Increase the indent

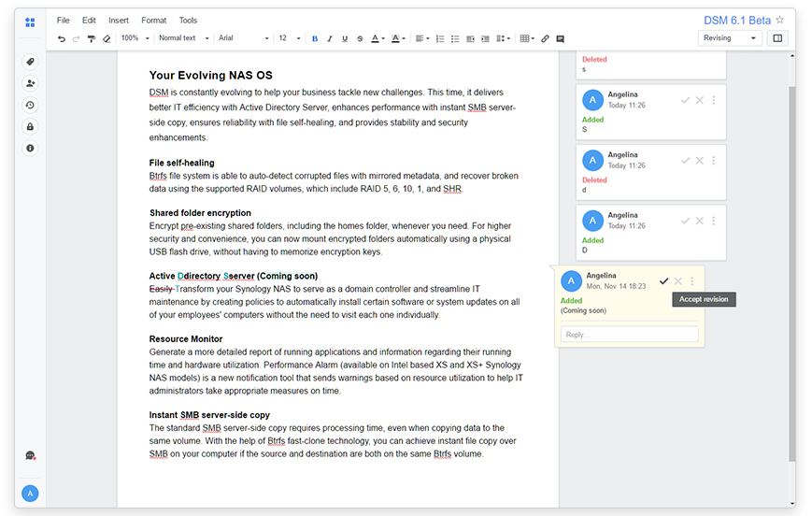(x=485, y=38)
